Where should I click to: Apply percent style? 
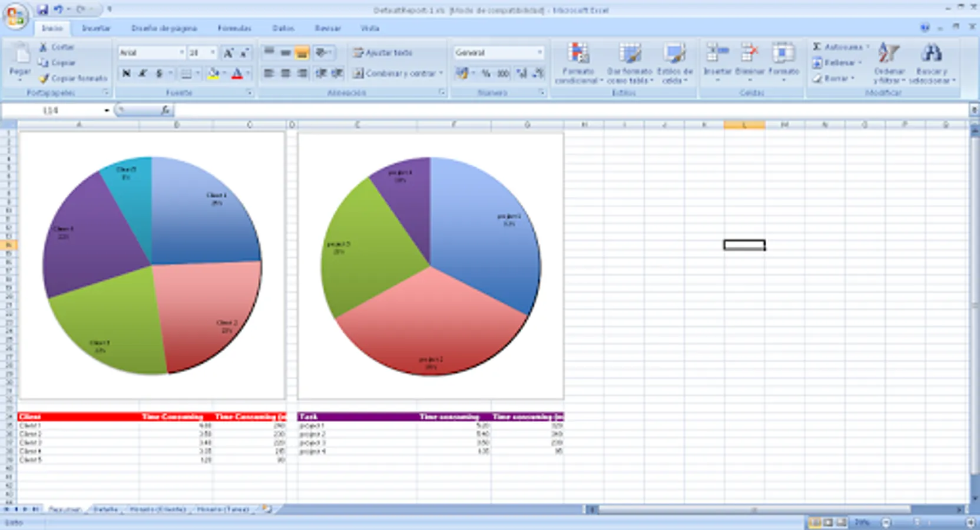point(486,74)
